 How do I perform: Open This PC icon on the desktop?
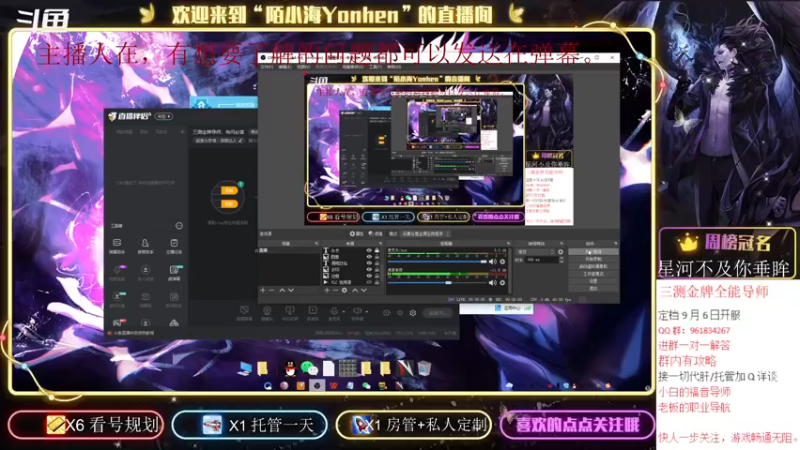click(x=245, y=368)
